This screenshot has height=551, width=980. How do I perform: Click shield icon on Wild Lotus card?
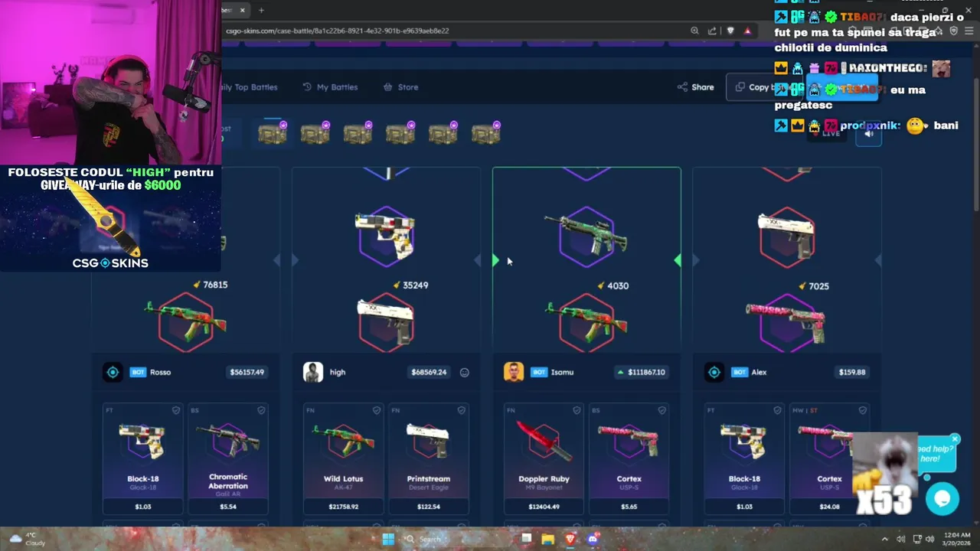[376, 410]
